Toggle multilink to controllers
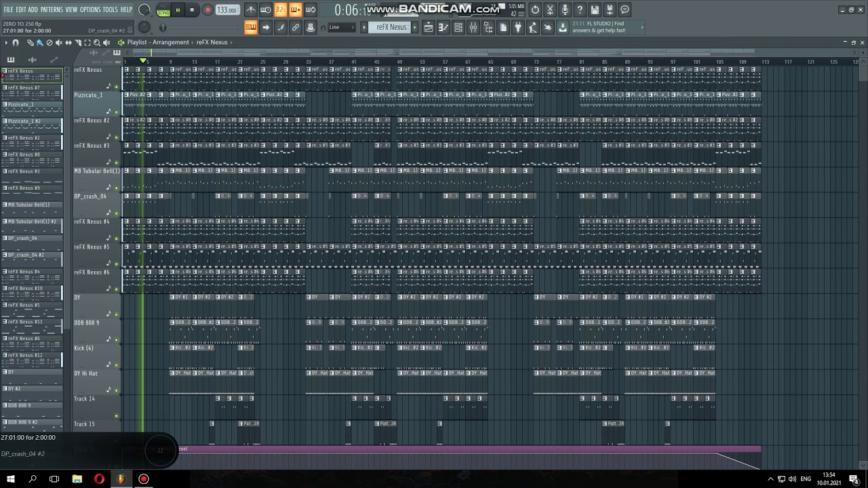The height and width of the screenshot is (488, 868). tap(296, 27)
